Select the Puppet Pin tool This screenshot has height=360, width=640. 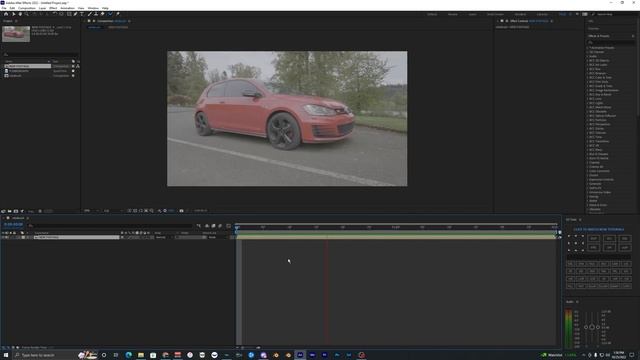point(118,14)
